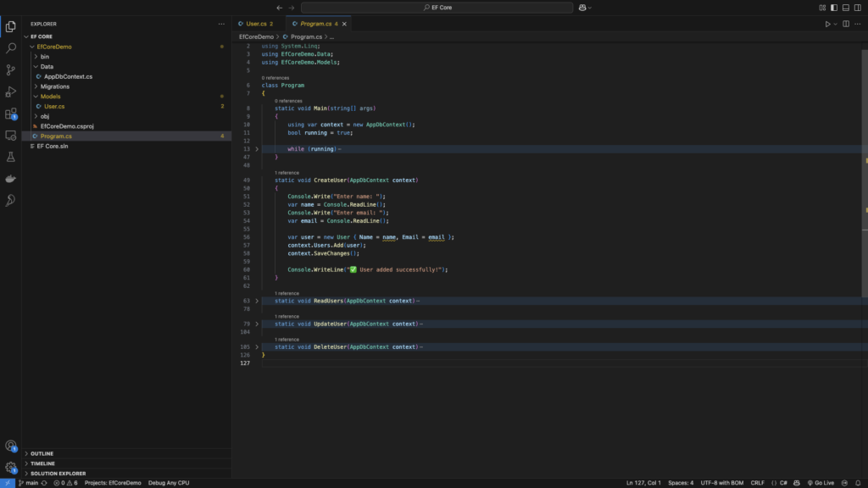Open Copilot status icon in status bar
Image resolution: width=868 pixels, height=488 pixels.
coord(797,483)
